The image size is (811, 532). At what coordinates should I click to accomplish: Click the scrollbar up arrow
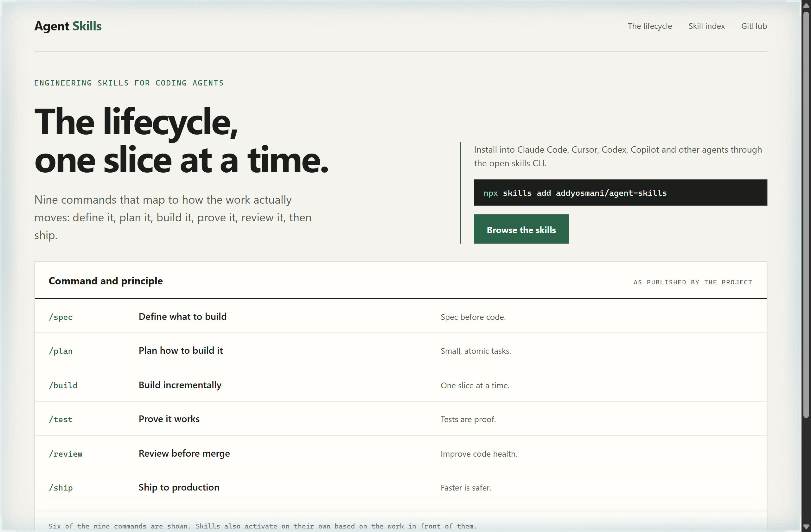tap(806, 6)
